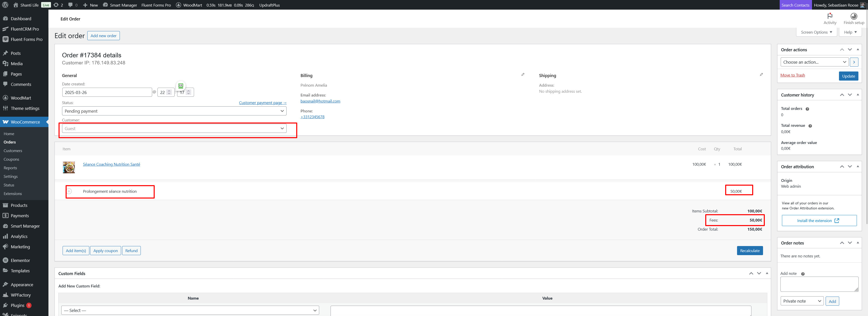The image size is (868, 316).
Task: Open the Products menu in sidebar
Action: 19,205
